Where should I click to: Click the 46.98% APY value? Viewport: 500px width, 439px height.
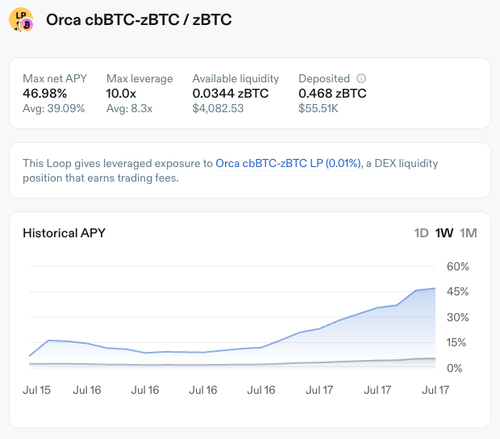point(45,93)
